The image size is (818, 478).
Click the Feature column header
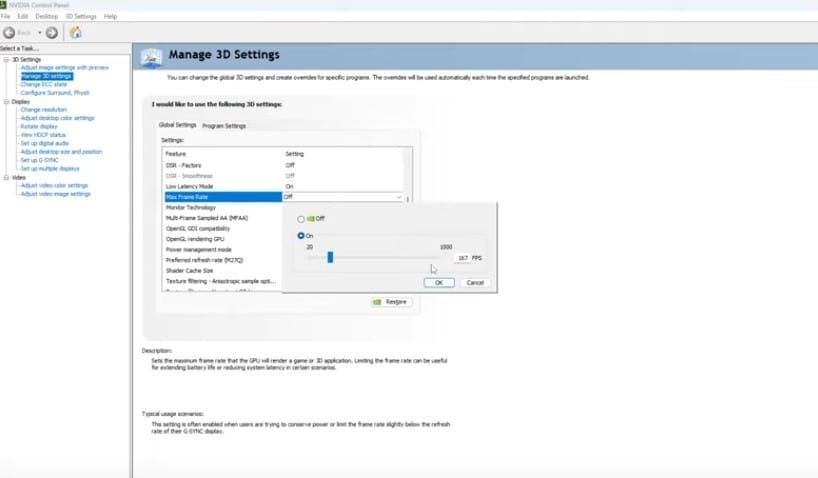223,154
